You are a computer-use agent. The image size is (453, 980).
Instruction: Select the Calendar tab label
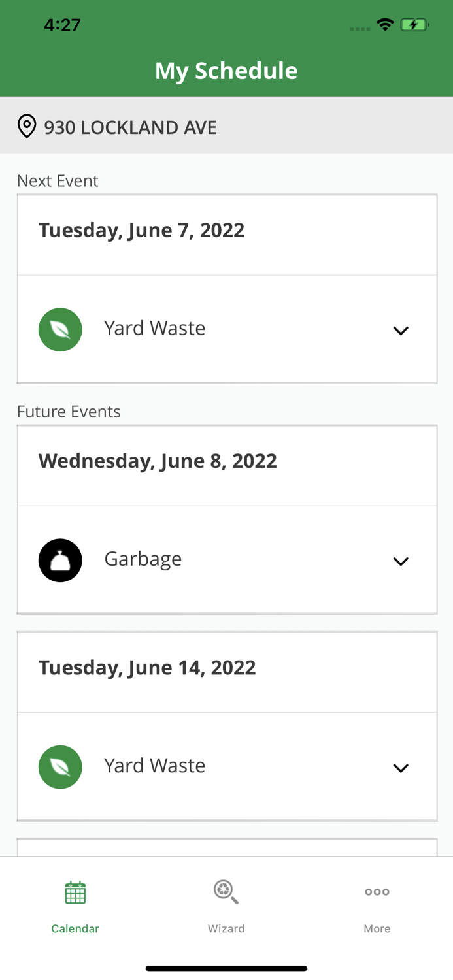[x=75, y=928]
